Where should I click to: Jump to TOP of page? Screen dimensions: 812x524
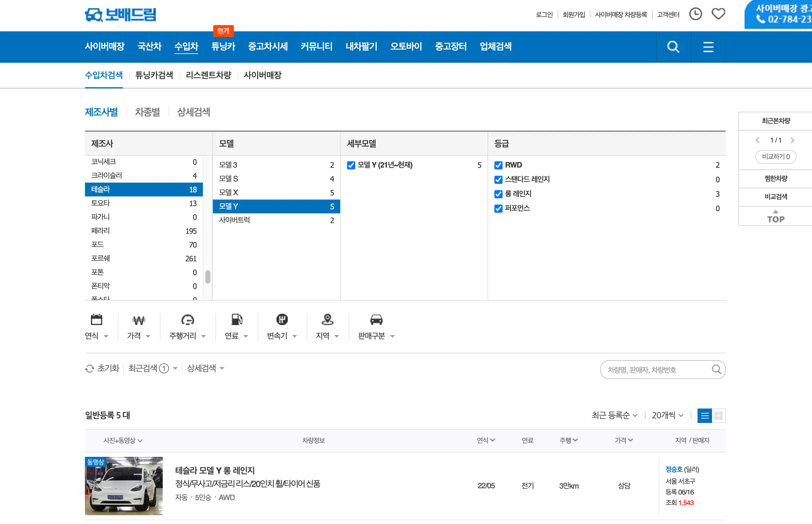[776, 216]
